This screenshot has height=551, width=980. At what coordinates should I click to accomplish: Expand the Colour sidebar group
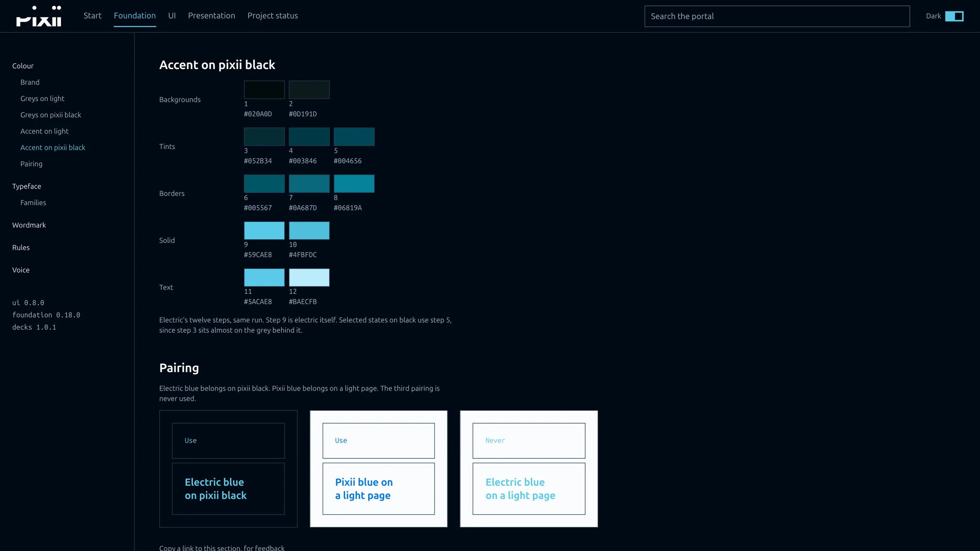[23, 66]
